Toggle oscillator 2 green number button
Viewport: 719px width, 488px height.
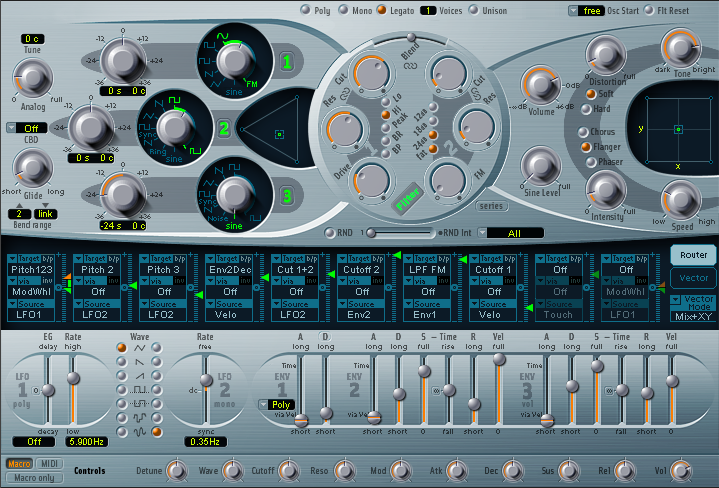[x=224, y=128]
